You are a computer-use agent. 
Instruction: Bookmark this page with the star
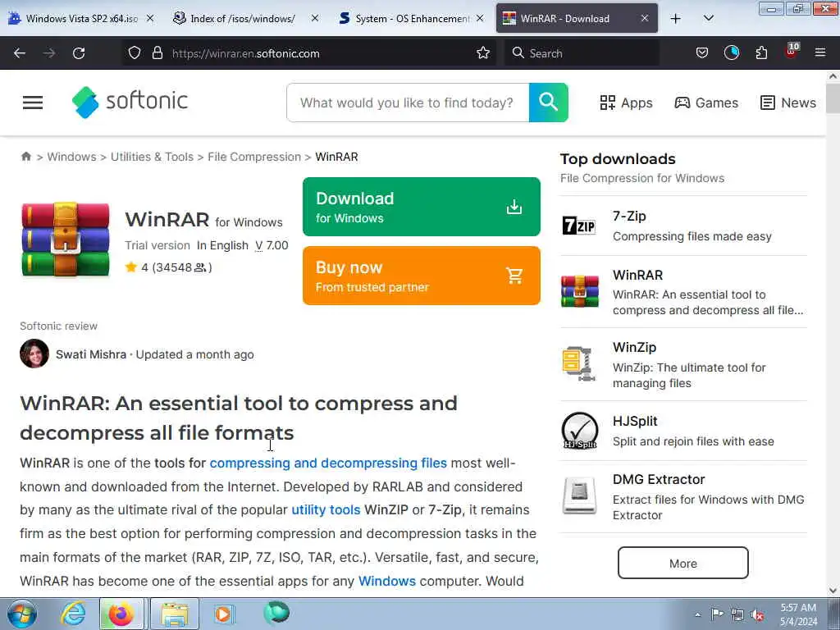point(482,53)
